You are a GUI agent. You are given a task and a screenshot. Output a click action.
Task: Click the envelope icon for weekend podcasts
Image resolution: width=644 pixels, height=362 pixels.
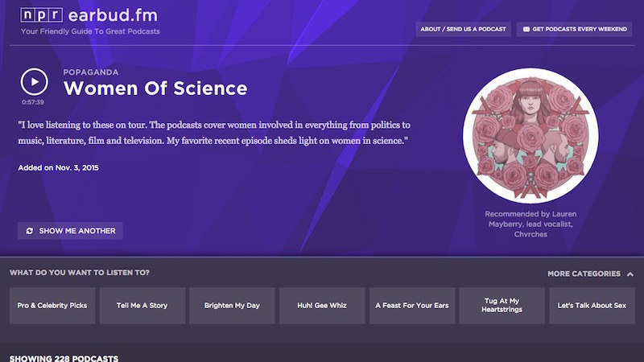click(526, 29)
